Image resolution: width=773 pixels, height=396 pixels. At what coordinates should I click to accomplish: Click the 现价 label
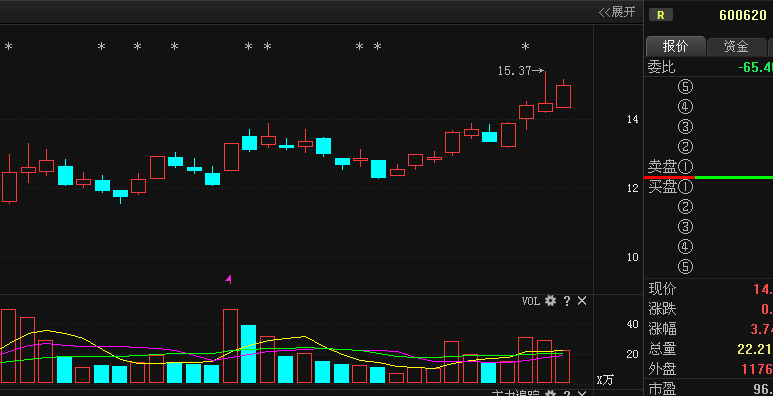pyautogui.click(x=663, y=289)
